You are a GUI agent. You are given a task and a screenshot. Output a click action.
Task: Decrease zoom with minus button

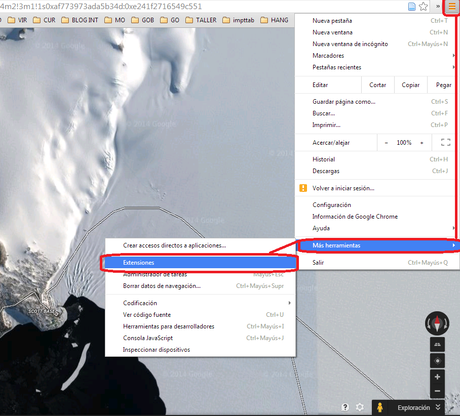pos(386,143)
